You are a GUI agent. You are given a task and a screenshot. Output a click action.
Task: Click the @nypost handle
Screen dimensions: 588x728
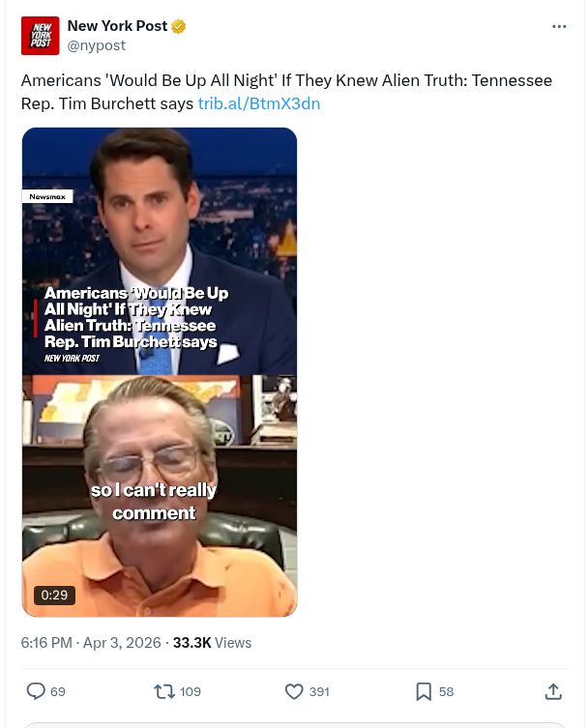pyautogui.click(x=96, y=45)
